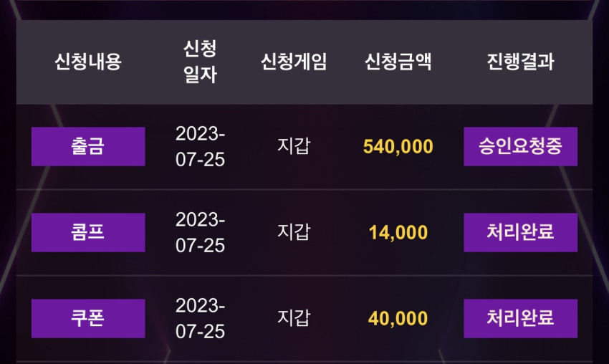609x364 pixels.
Task: Select the 신청금액 column header
Action: (398, 62)
